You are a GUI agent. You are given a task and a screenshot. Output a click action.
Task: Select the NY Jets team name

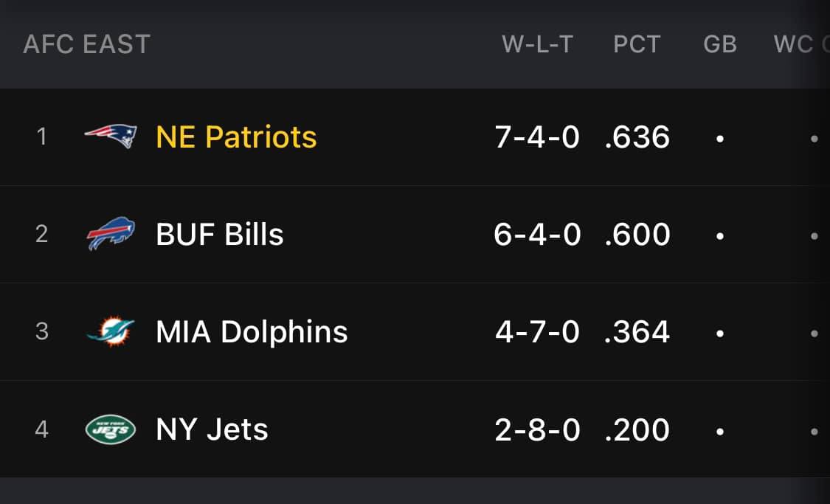point(212,429)
